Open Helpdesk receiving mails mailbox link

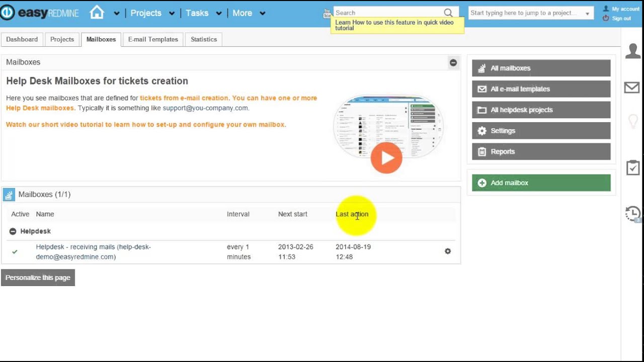pos(94,252)
